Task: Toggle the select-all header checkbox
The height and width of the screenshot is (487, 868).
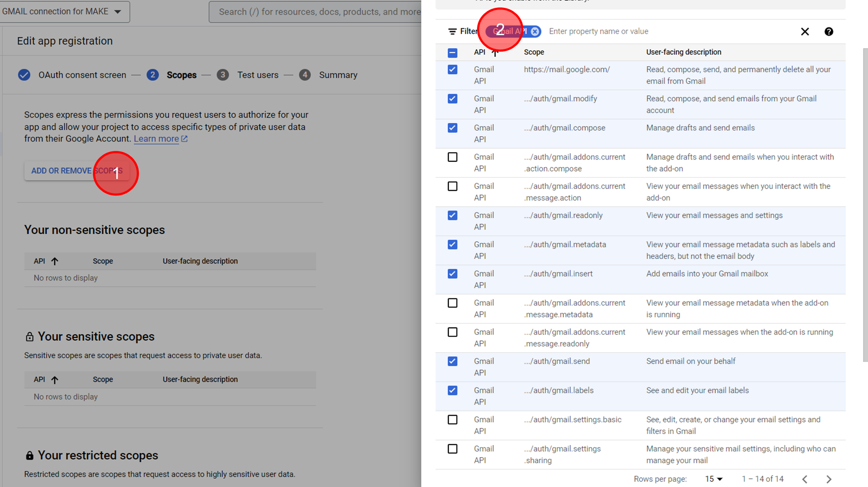Action: (x=452, y=53)
